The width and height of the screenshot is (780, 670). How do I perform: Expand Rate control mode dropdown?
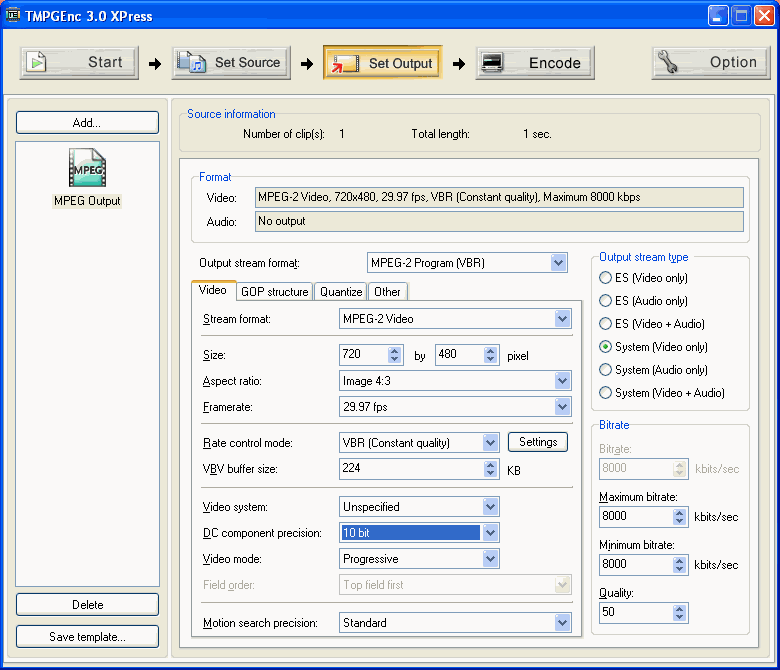(490, 443)
